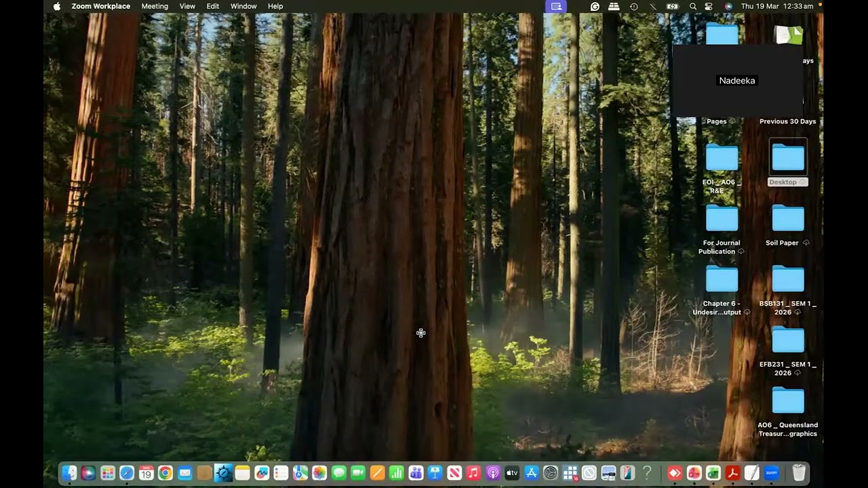
Task: Open Control Center in menu bar
Action: coord(709,6)
